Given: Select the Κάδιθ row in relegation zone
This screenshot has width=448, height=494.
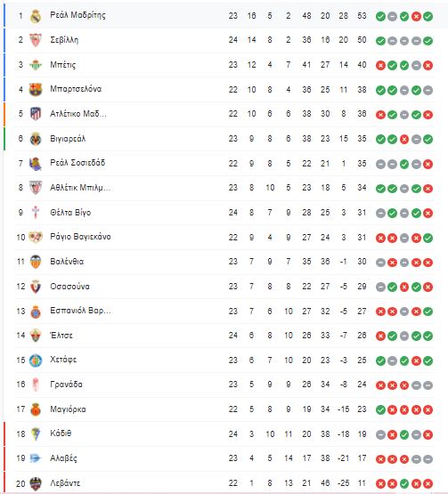Looking at the screenshot, I should coord(220,434).
